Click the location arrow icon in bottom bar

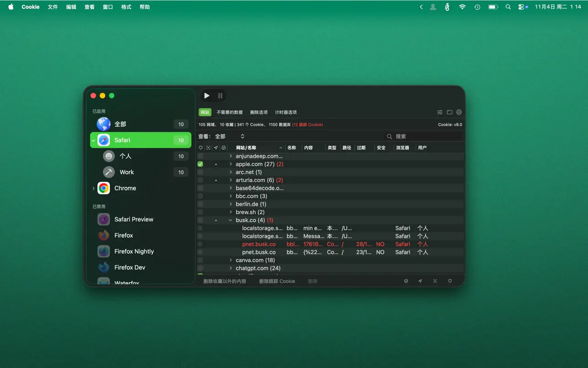click(420, 281)
